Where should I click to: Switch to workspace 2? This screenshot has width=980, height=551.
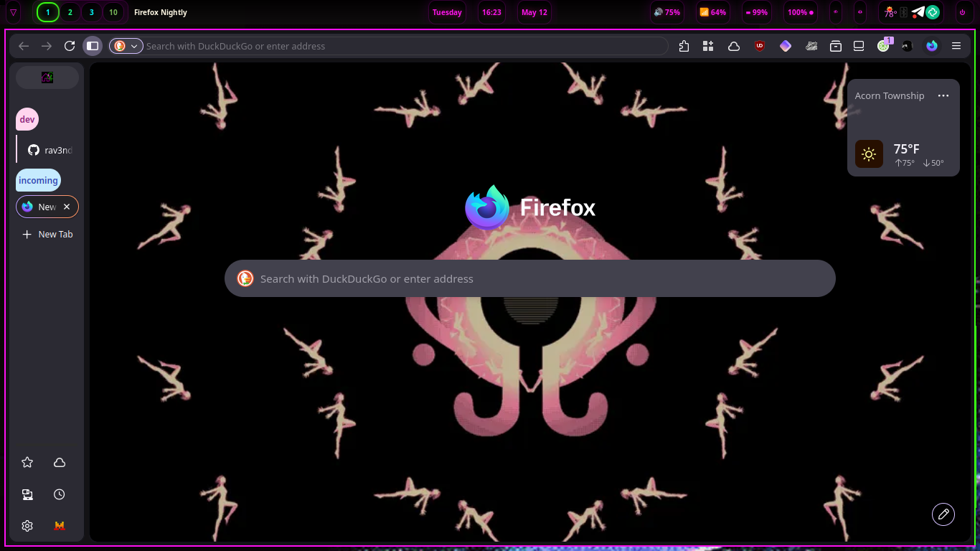click(x=70, y=12)
